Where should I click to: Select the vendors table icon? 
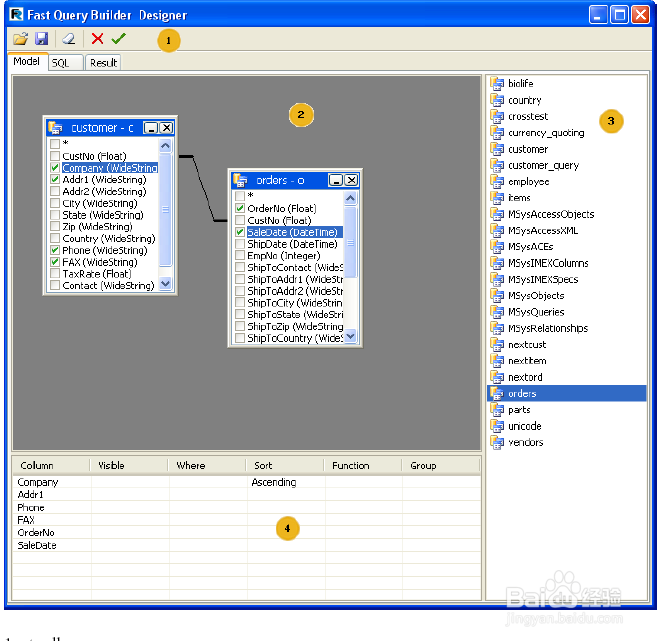point(497,443)
